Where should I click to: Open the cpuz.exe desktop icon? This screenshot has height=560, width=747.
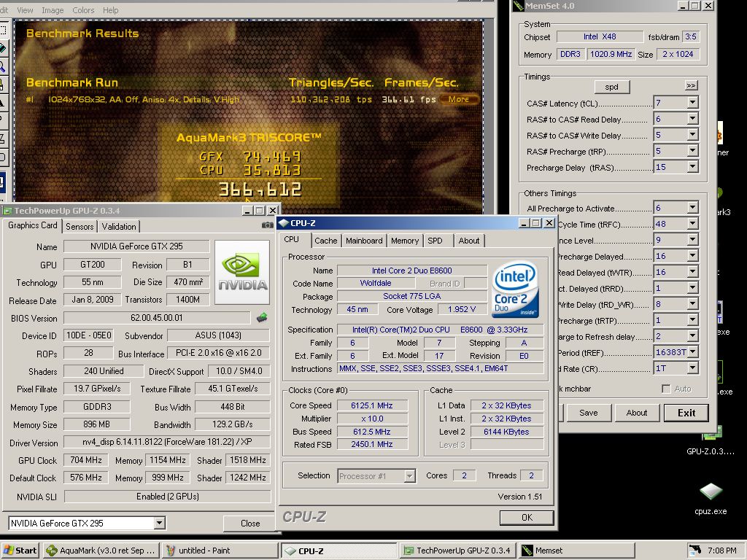click(x=711, y=499)
